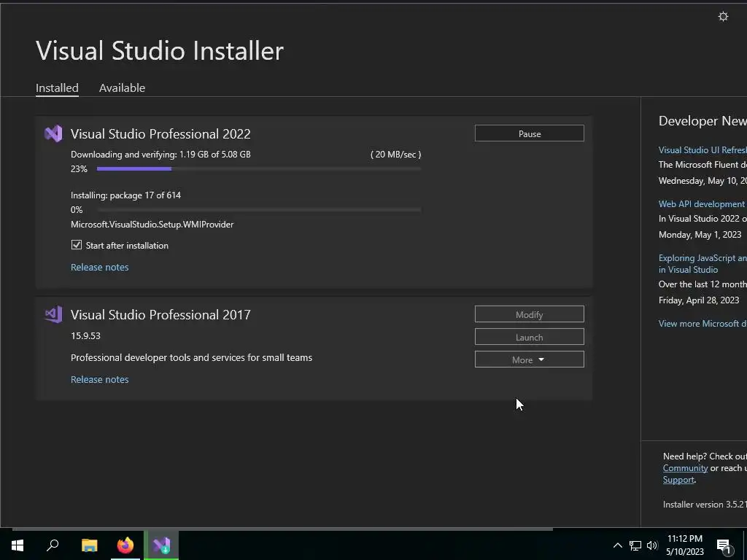Open the More dropdown for Visual Studio 2017
This screenshot has height=560, width=747.
pyautogui.click(x=530, y=359)
